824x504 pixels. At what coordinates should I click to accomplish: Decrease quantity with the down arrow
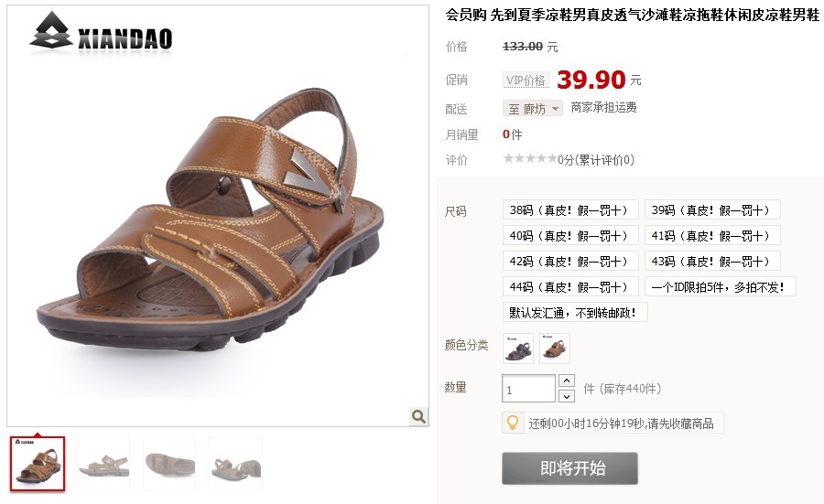567,396
